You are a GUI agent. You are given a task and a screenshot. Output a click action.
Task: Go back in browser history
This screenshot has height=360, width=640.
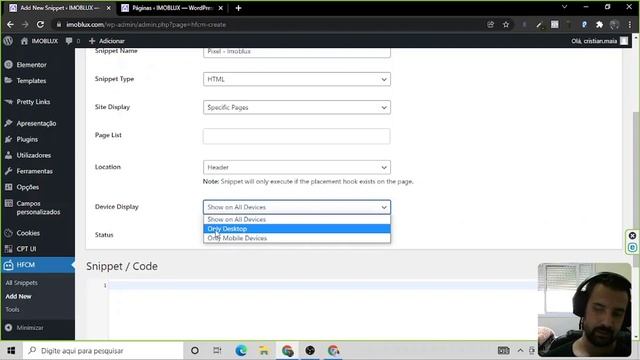click(10, 24)
